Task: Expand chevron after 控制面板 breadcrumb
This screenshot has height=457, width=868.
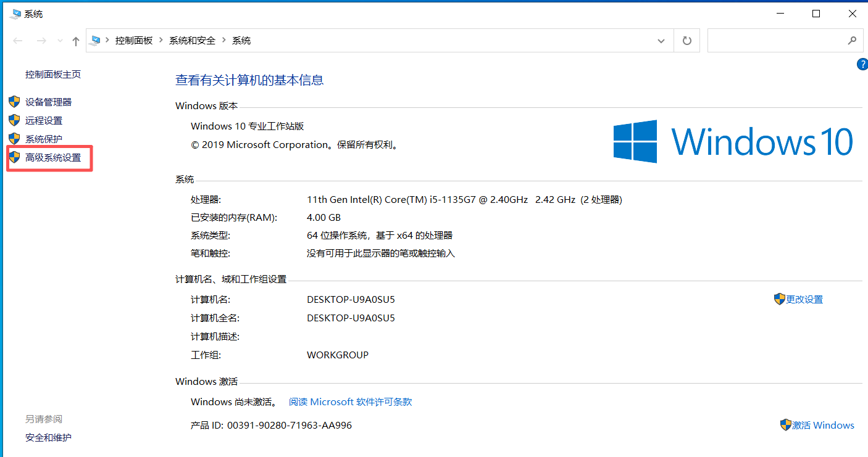Action: point(161,41)
